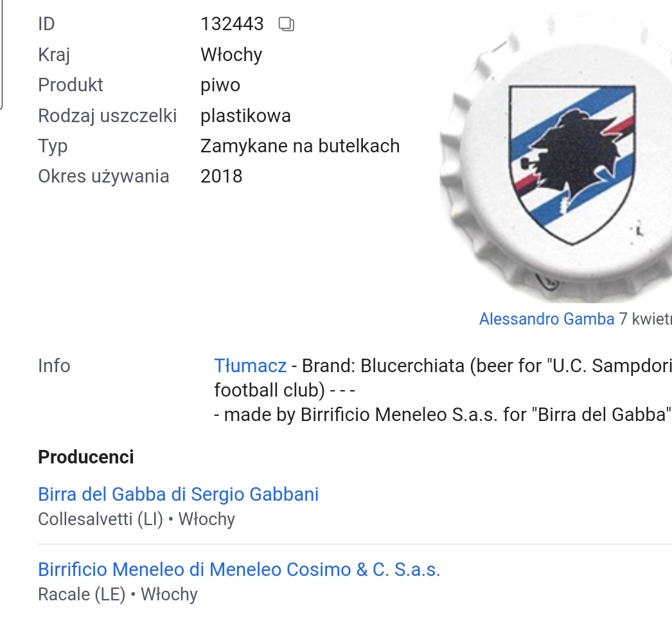Click the Rodzaj uszczelki label
This screenshot has height=619, width=672.
coord(107,116)
